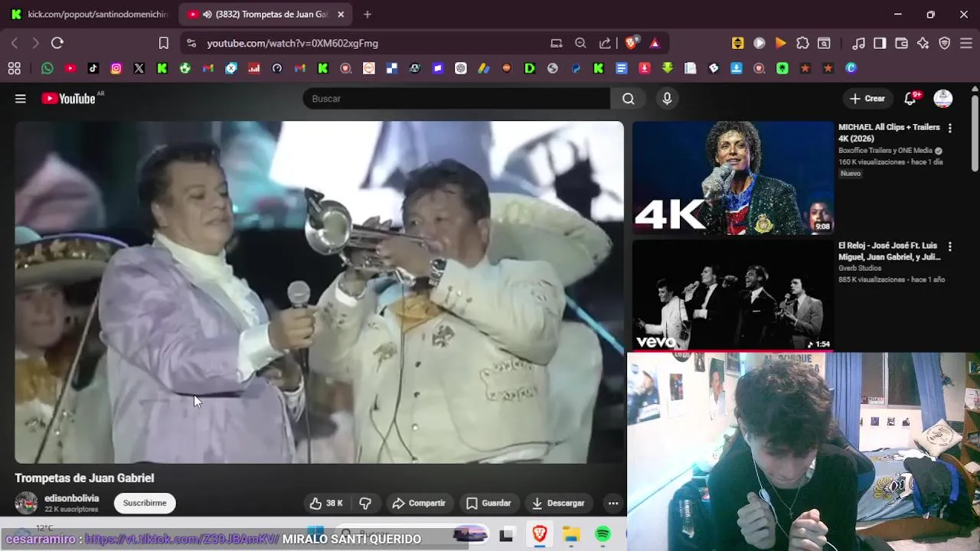Open the apps grid bookmark icon
This screenshot has height=551, width=980.
[14, 68]
